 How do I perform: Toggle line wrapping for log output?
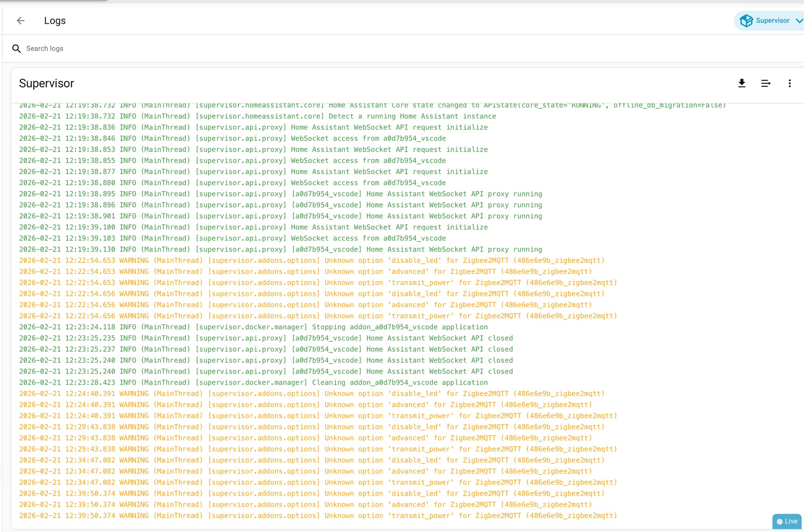765,83
